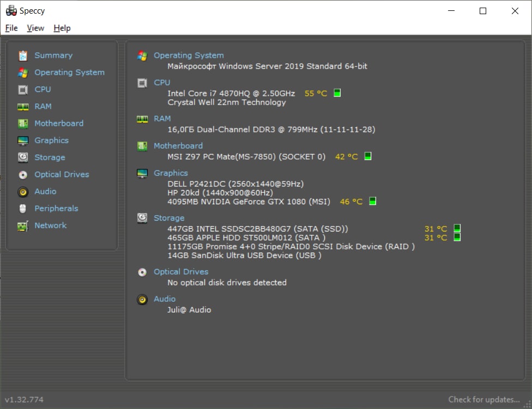Click the Check for updates link
Screen dimensions: 532x409
[x=484, y=400]
